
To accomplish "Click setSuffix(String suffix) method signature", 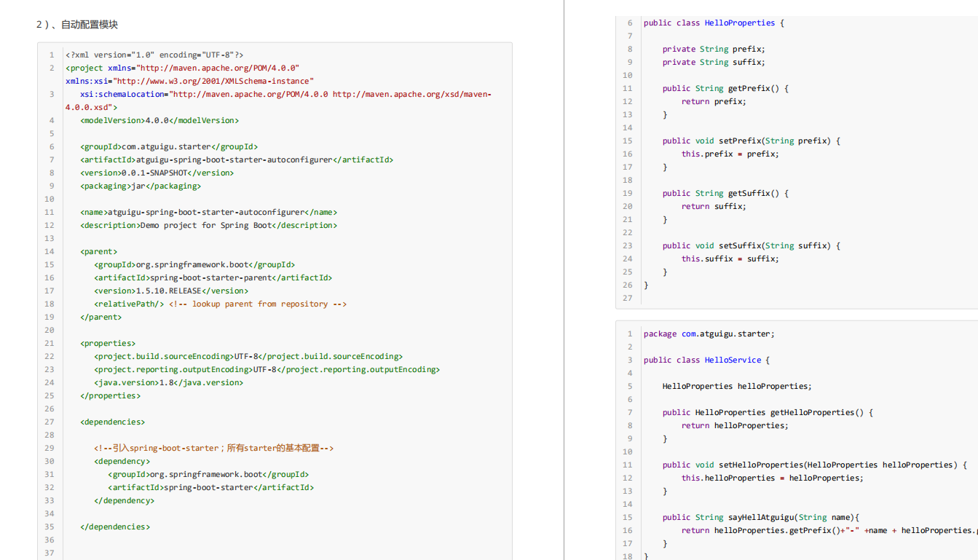I will tap(752, 246).
